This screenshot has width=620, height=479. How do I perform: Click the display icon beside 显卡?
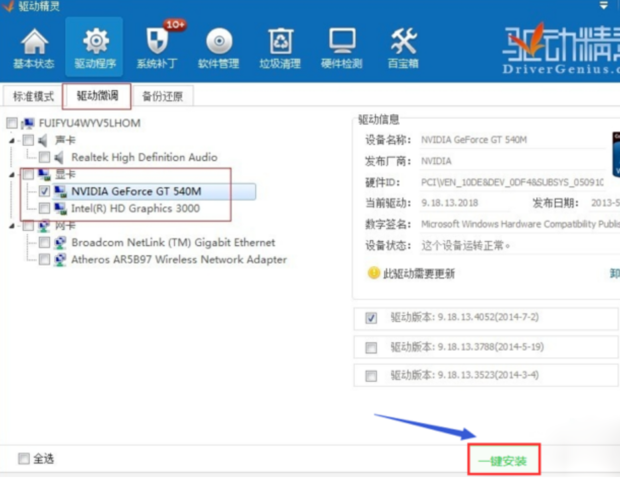[x=44, y=174]
